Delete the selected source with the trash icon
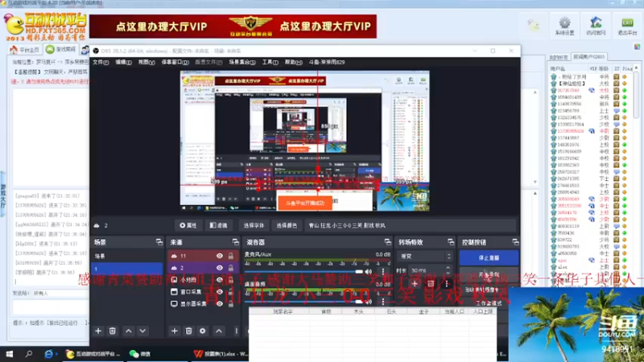 click(x=188, y=331)
